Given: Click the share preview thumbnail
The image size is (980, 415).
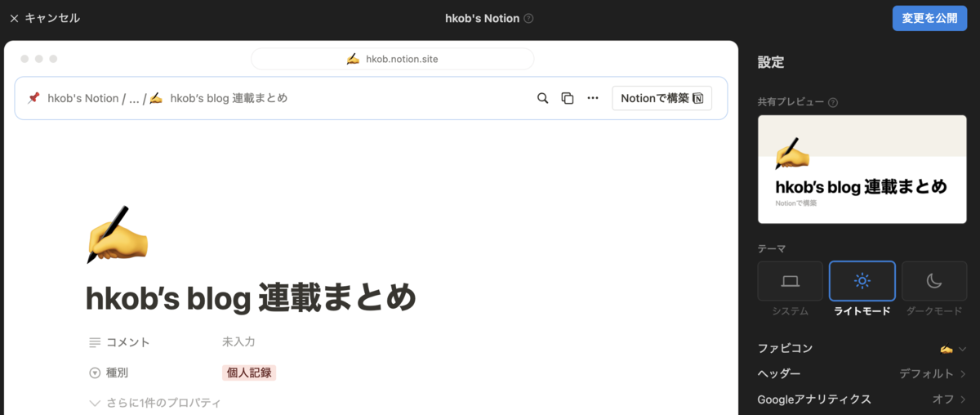Looking at the screenshot, I should 862,169.
